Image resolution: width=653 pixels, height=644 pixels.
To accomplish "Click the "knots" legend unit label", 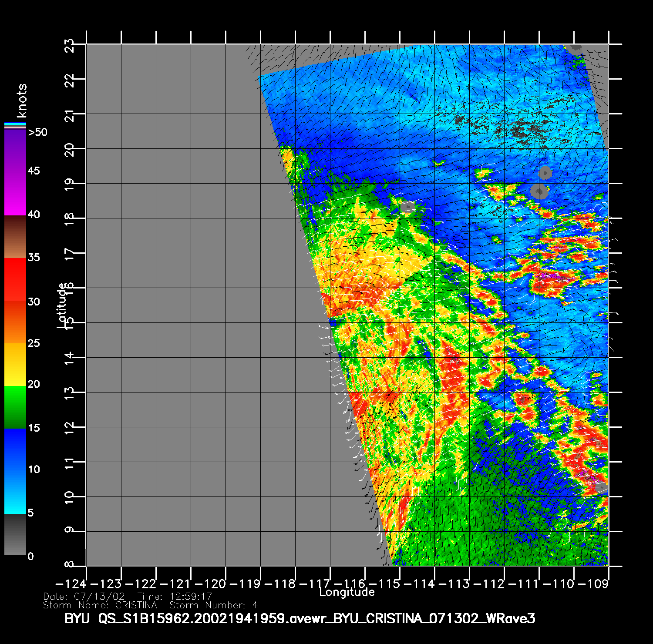I will click(21, 101).
